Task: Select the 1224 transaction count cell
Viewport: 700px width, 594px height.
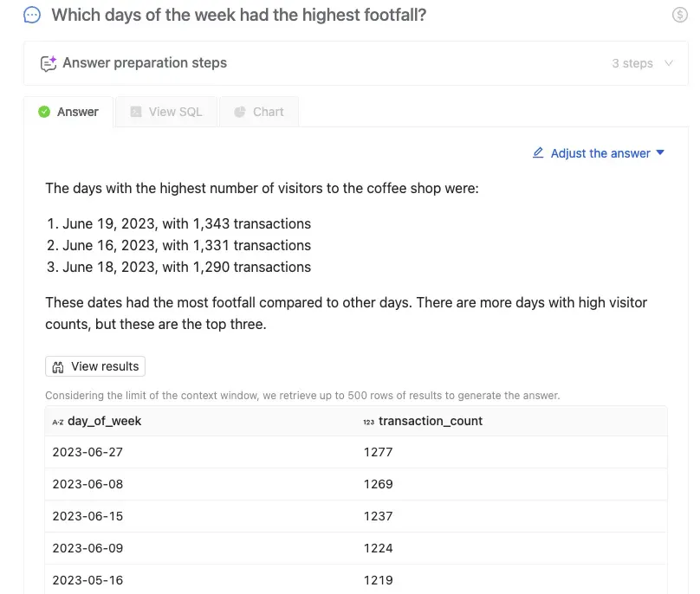Action: tap(379, 548)
